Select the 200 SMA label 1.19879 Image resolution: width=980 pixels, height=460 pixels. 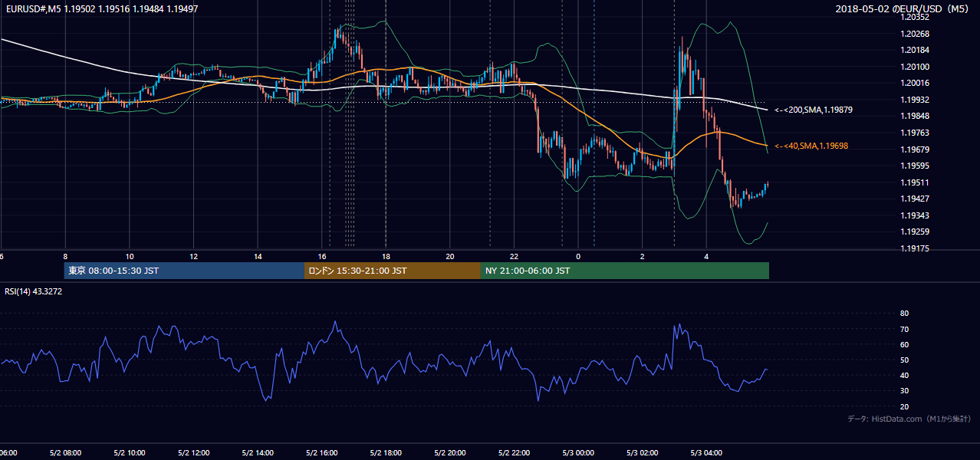[x=813, y=110]
